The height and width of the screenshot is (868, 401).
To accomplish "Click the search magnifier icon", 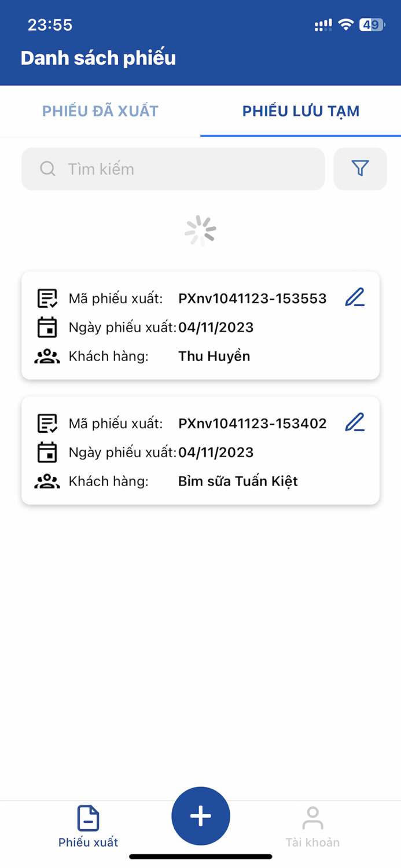I will (x=47, y=168).
